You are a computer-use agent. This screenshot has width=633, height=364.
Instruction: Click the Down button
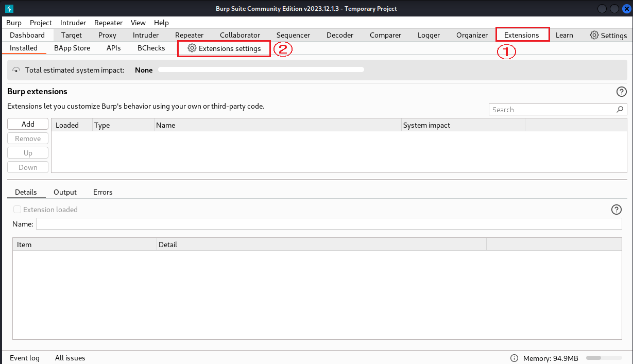coord(28,167)
